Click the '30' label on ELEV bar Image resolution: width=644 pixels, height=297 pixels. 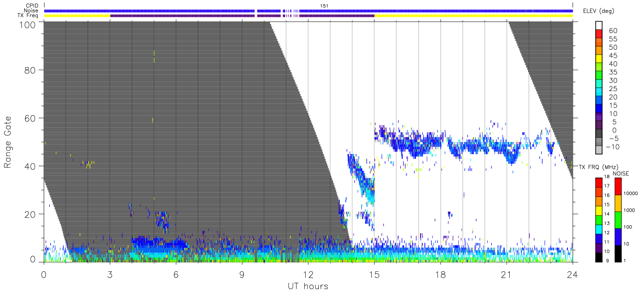point(612,80)
